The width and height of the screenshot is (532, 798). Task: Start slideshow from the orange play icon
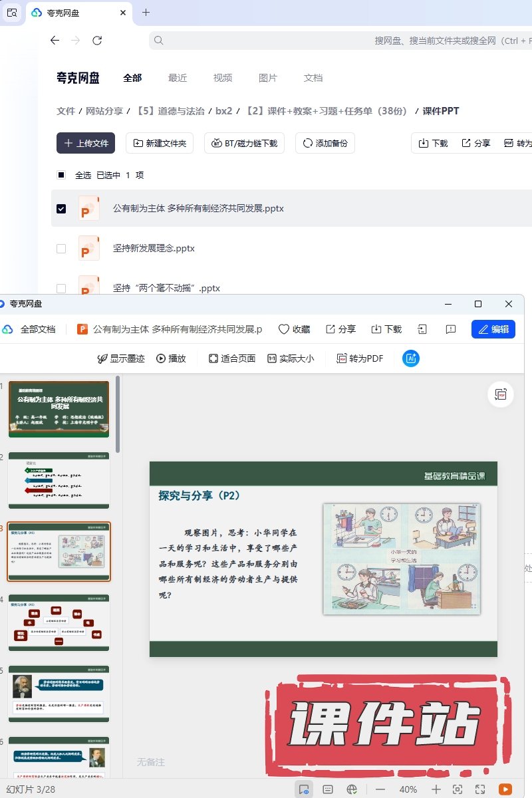point(505,789)
